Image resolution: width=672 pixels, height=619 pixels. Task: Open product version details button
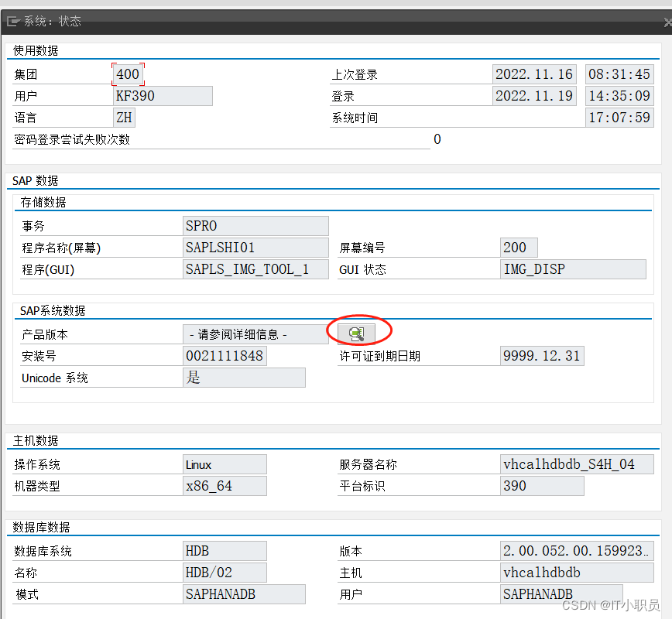pos(356,333)
